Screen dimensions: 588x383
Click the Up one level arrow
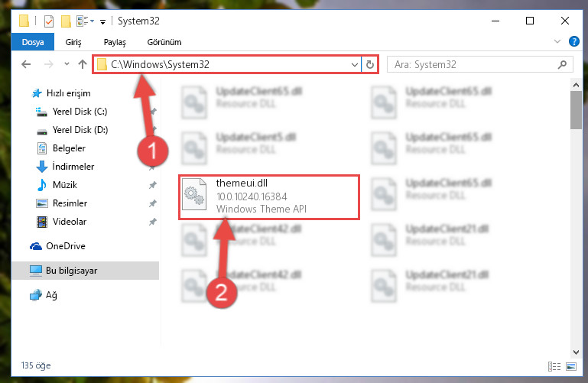pyautogui.click(x=82, y=64)
